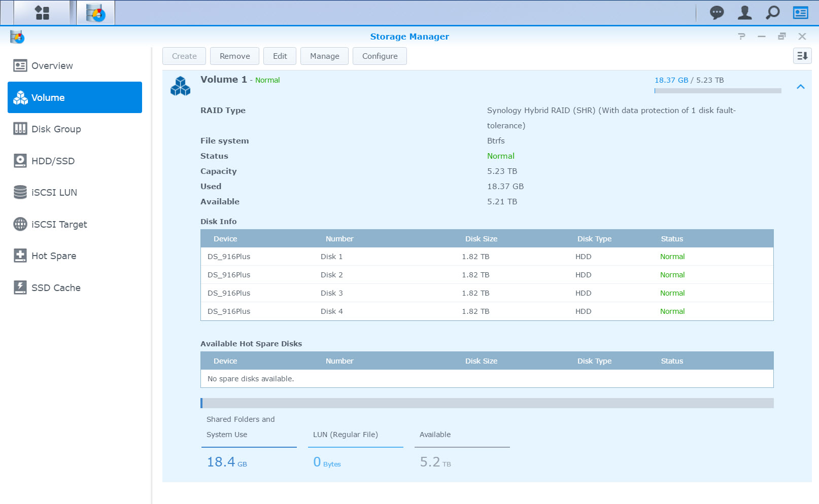Image resolution: width=819 pixels, height=504 pixels.
Task: Click the Disk Info Status column header
Action: [672, 239]
